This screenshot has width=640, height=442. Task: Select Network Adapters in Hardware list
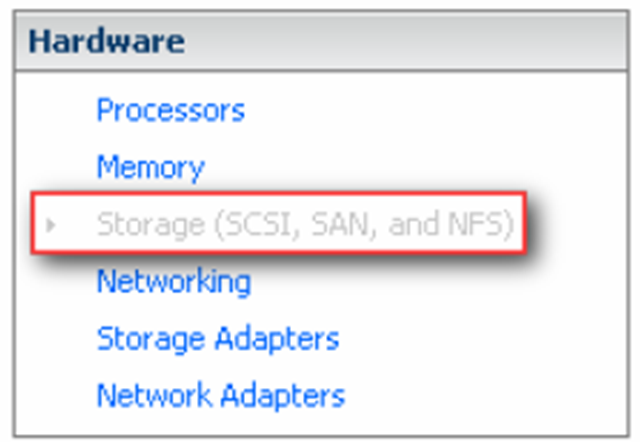(220, 396)
